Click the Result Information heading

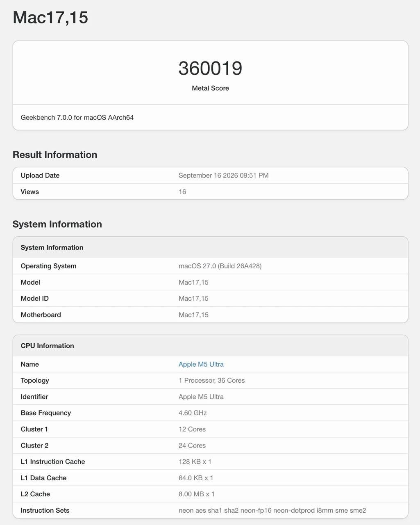tap(55, 155)
